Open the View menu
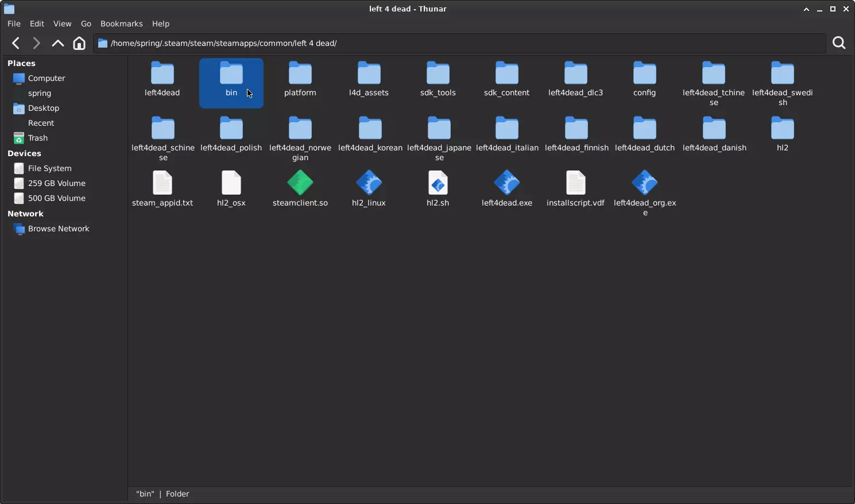 (62, 24)
